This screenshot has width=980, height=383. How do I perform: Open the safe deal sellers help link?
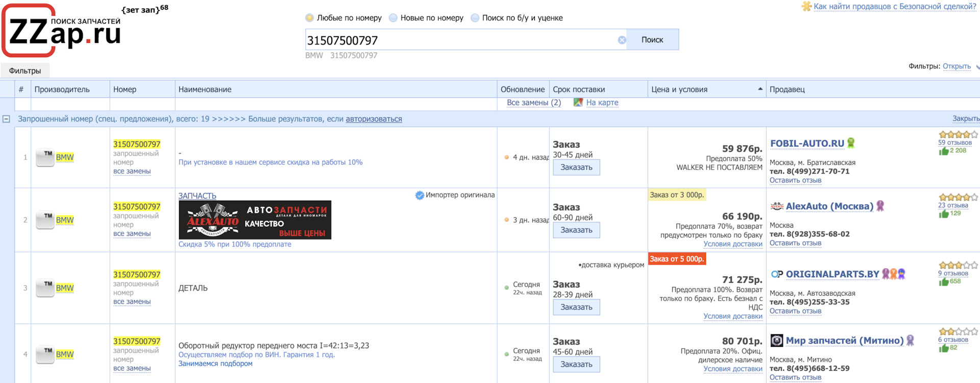coord(895,6)
